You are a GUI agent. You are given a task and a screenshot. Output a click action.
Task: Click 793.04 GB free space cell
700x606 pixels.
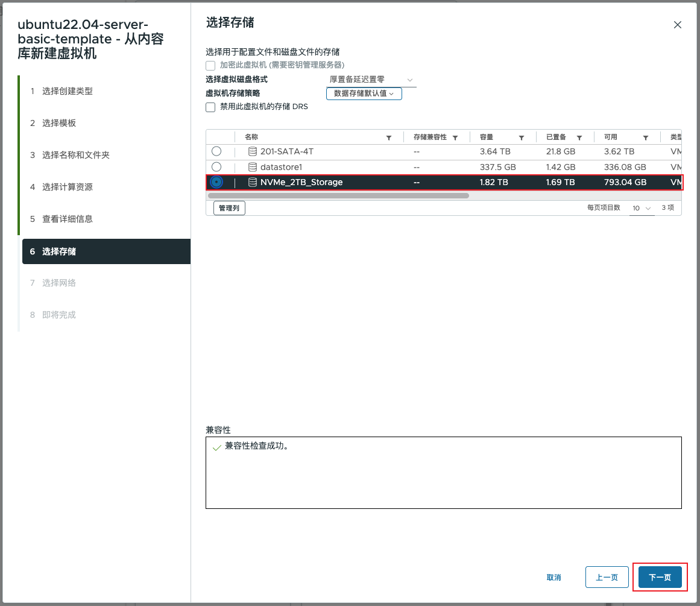click(x=625, y=182)
